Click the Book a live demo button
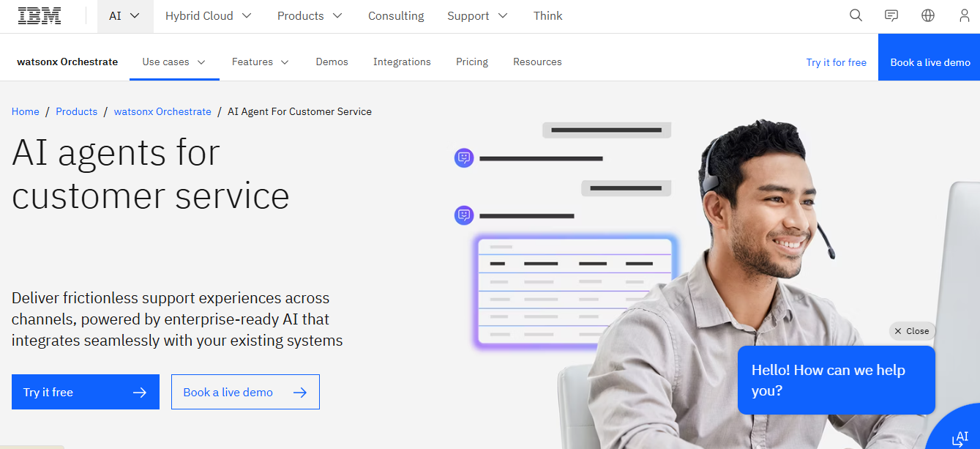The height and width of the screenshot is (449, 980). click(x=245, y=391)
